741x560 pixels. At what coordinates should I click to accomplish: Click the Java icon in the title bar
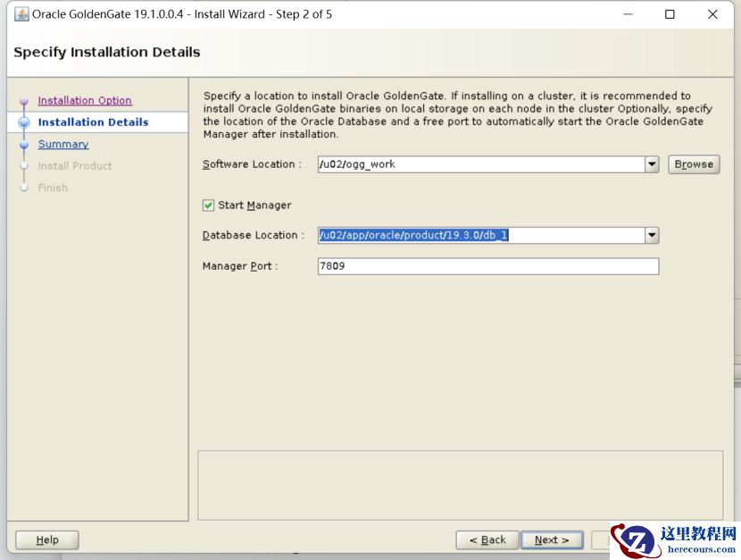click(21, 14)
